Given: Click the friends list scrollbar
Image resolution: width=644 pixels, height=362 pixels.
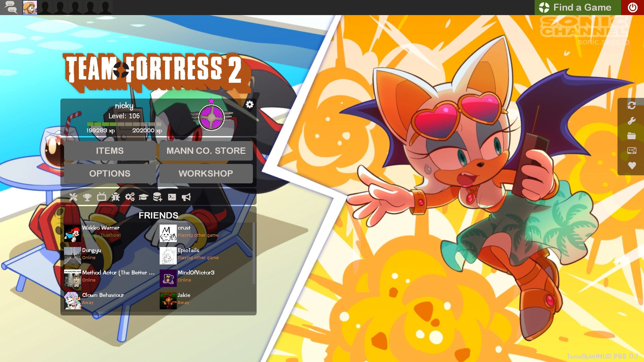Looking at the screenshot, I should (254, 254).
